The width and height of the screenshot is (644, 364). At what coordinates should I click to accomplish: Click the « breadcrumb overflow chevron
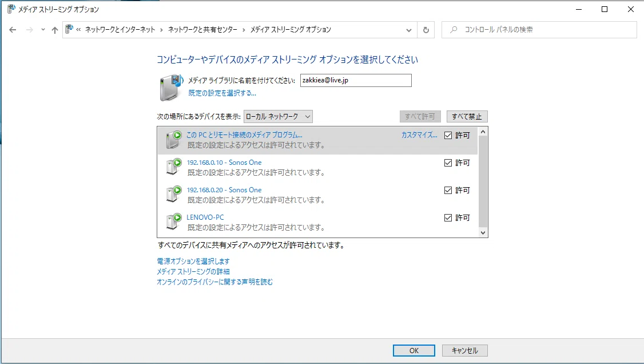tap(78, 30)
